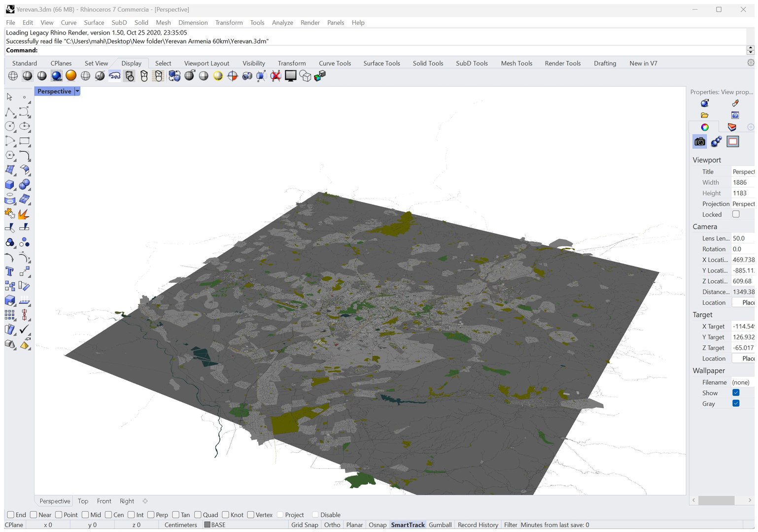Toggle Gumball in the status bar
Screen dimensions: 758x532
(440, 525)
